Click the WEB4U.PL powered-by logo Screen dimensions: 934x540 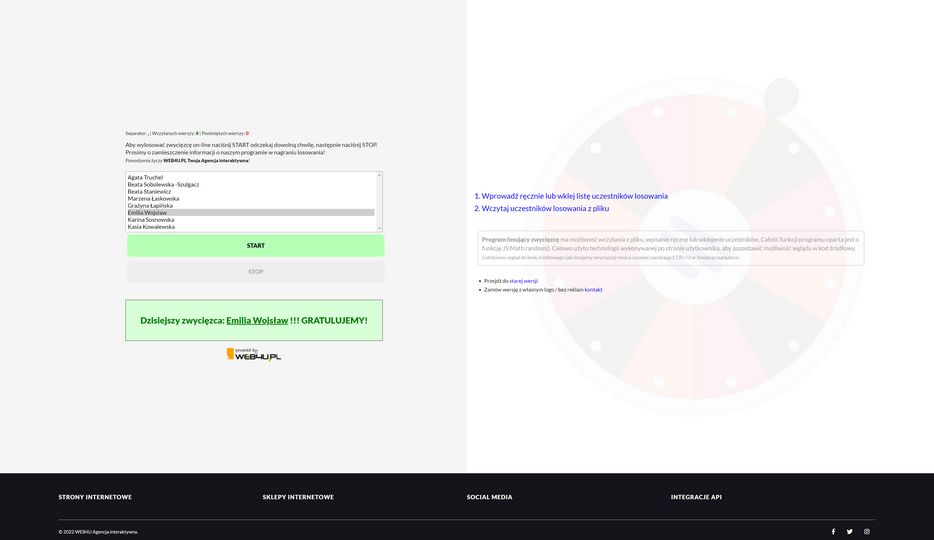pyautogui.click(x=254, y=354)
